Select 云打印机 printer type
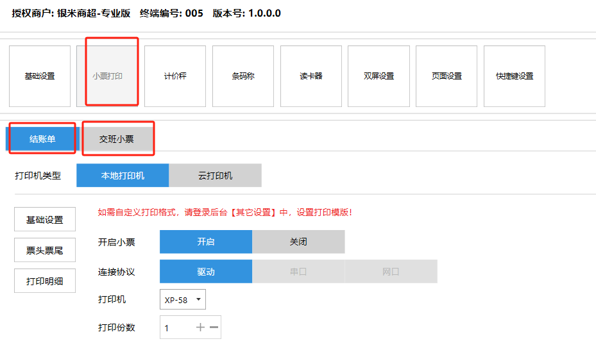This screenshot has width=596, height=364. [215, 176]
